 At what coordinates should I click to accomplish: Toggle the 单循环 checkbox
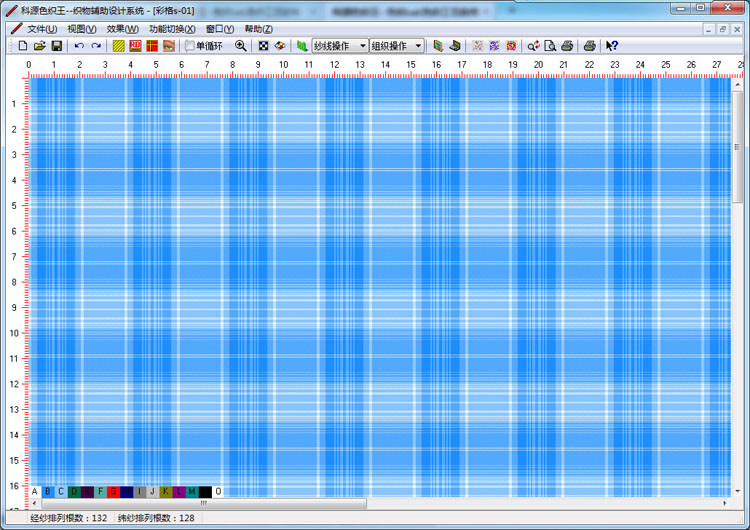pyautogui.click(x=190, y=46)
